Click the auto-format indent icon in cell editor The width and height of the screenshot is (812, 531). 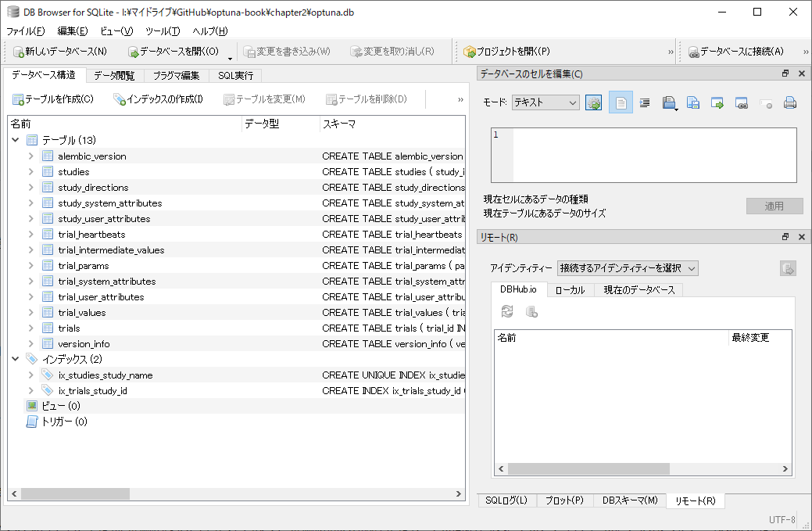tap(645, 102)
